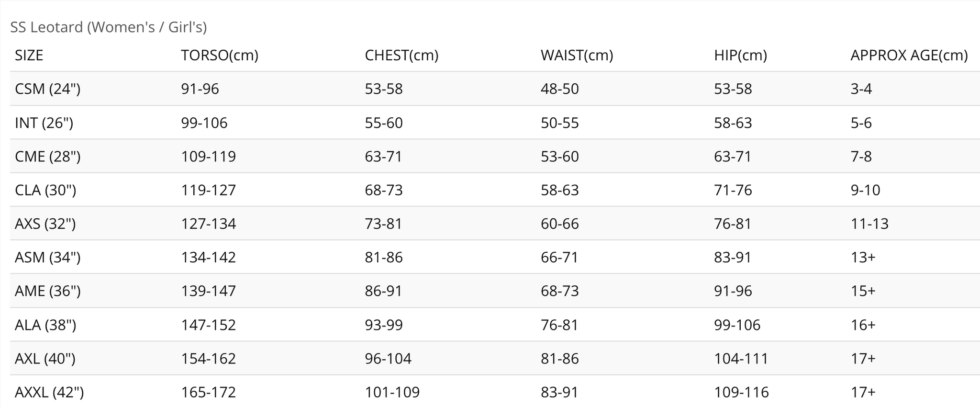The image size is (980, 407).
Task: Click the WAIST(cm) column header
Action: [577, 56]
